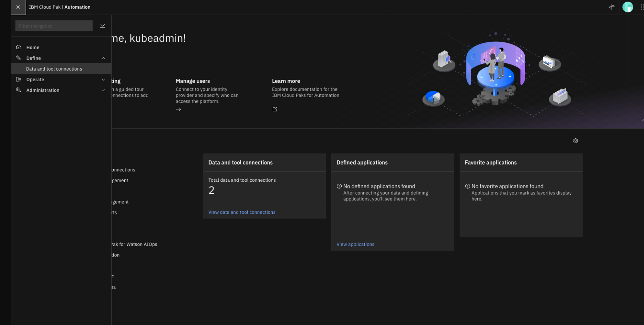Click the Administration tools icon

click(x=19, y=90)
